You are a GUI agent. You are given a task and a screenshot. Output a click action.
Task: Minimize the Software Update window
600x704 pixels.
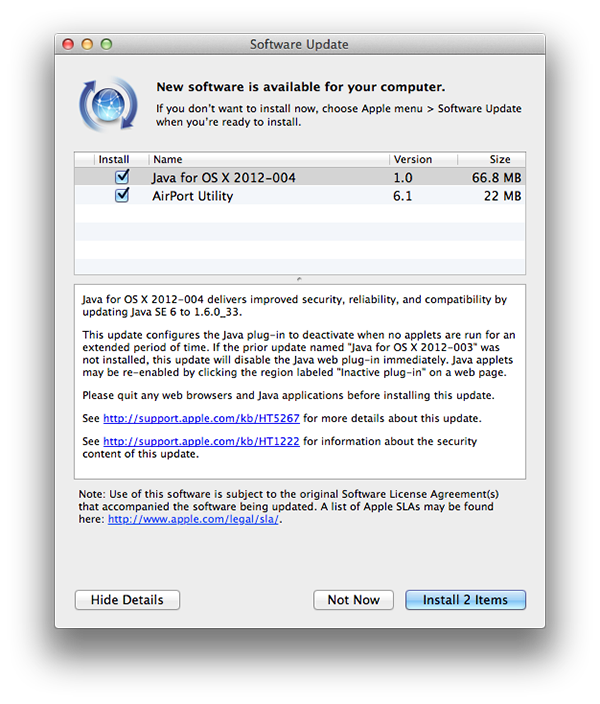[x=87, y=44]
